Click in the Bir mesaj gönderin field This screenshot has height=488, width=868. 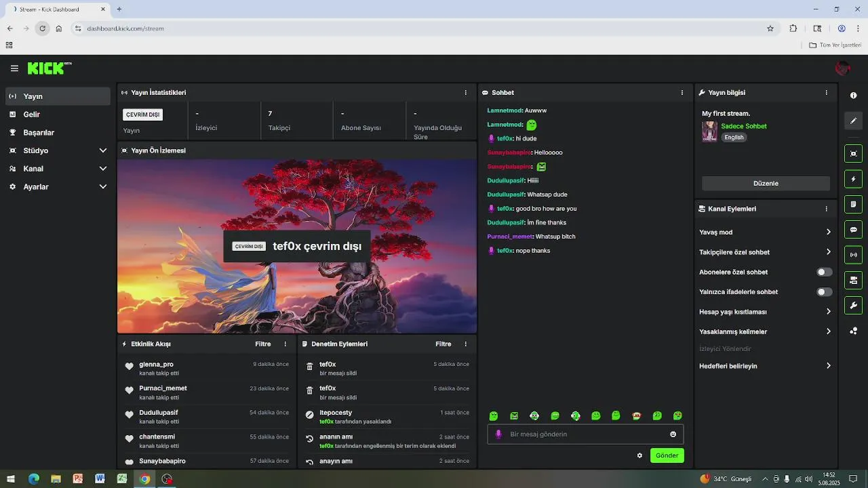click(x=585, y=434)
